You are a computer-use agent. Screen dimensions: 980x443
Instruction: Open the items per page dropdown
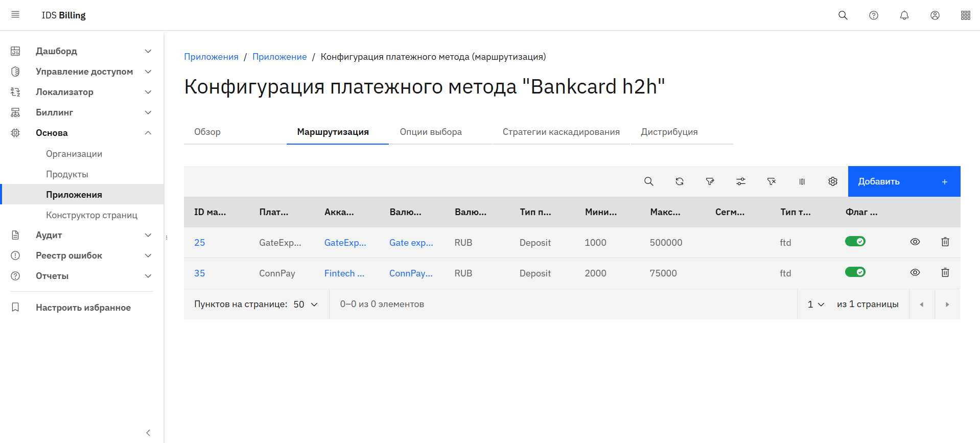click(306, 305)
